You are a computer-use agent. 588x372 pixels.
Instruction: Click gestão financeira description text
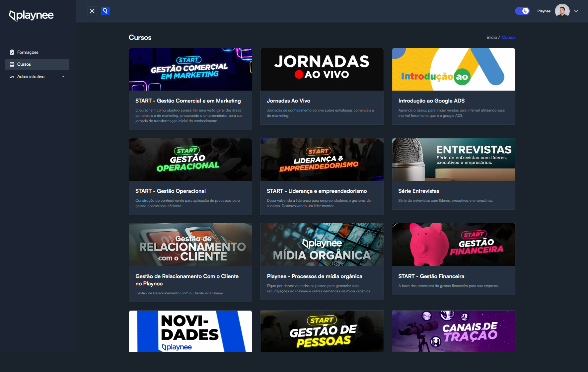[449, 286]
